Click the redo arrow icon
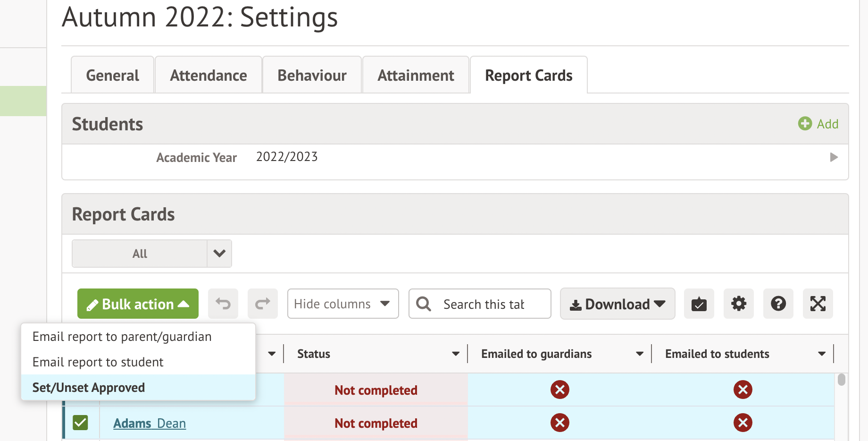This screenshot has width=868, height=441. coord(263,304)
